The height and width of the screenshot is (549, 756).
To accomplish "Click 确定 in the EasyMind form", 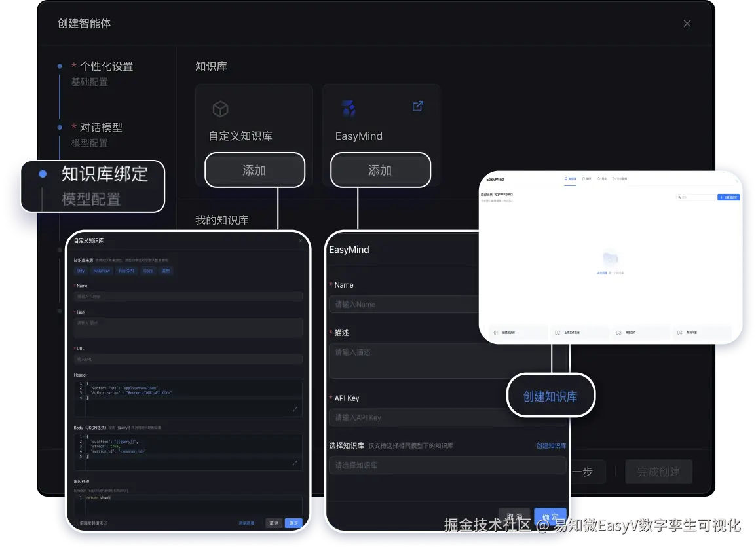I will pyautogui.click(x=550, y=517).
